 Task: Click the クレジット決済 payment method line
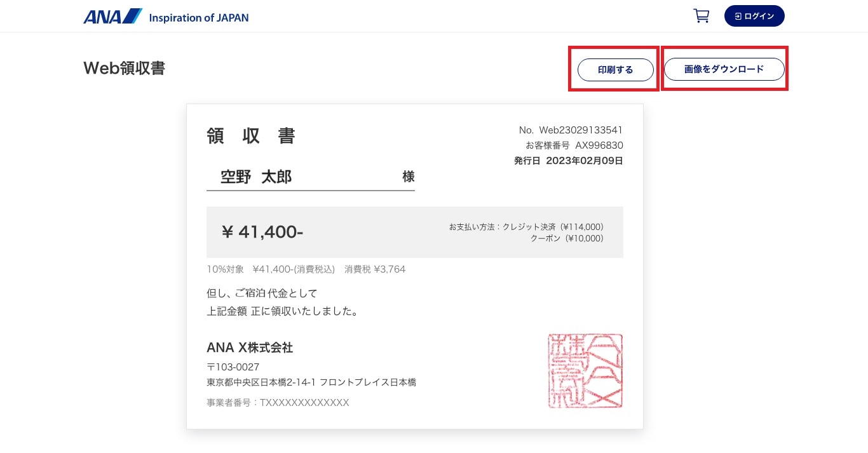552,227
